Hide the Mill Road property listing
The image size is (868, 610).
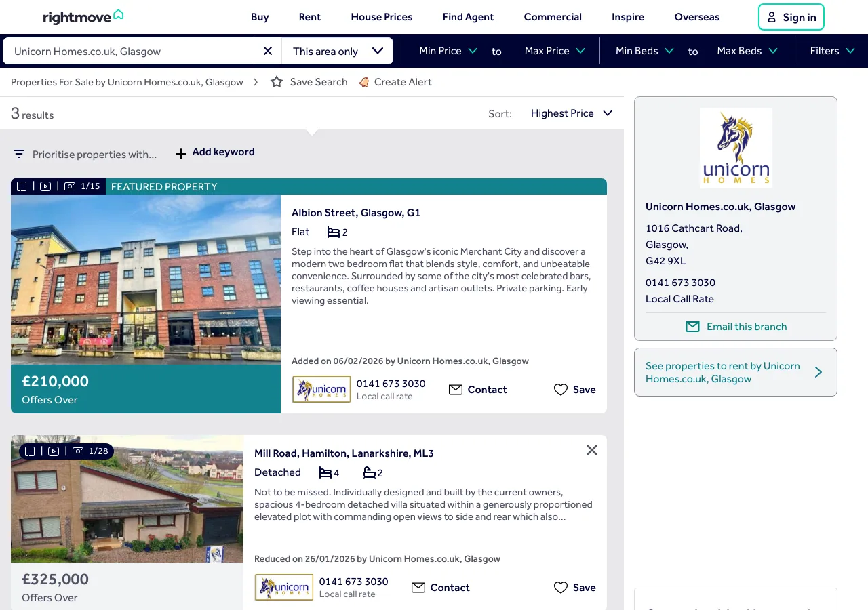(592, 450)
